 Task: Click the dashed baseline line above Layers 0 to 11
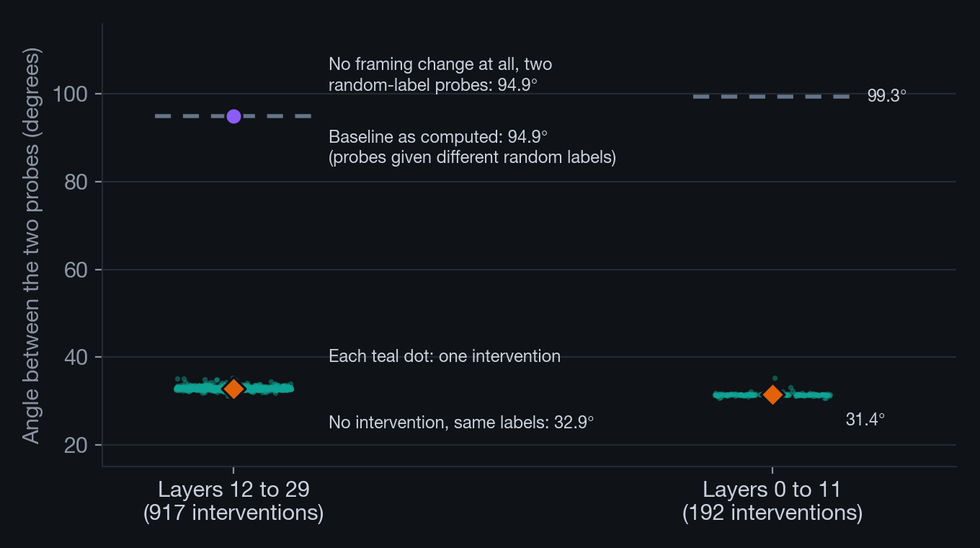[772, 97]
